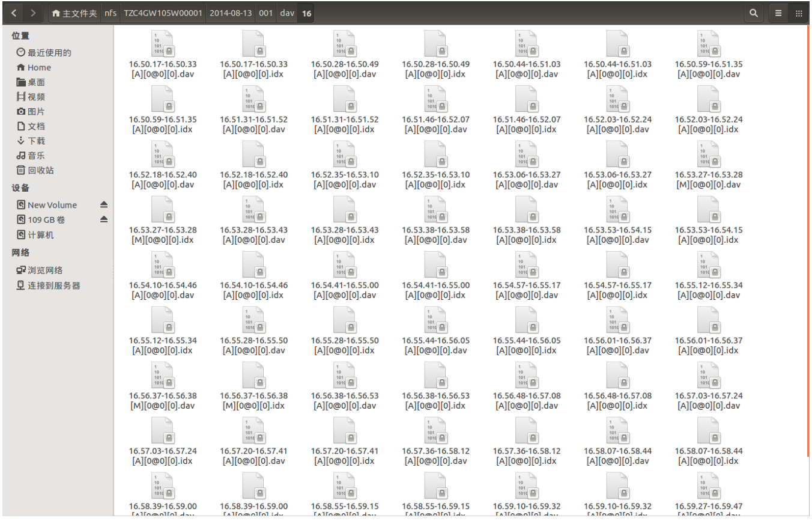Click file name 16.57.03-16.57.24 [A][0@0][0].dav
The height and width of the screenshot is (521, 812).
[708, 401]
